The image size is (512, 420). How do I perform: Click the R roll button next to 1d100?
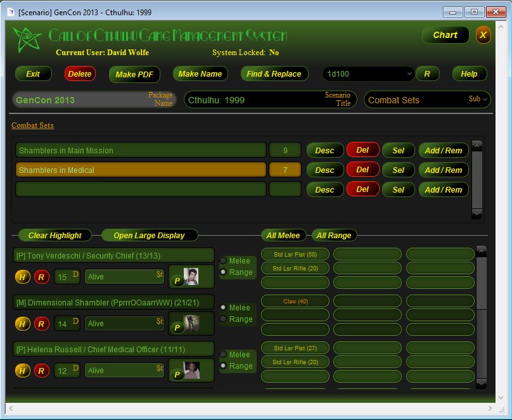427,74
